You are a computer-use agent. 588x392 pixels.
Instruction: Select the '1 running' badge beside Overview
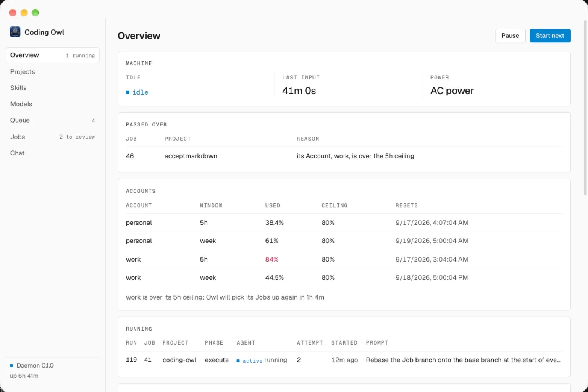(x=80, y=55)
